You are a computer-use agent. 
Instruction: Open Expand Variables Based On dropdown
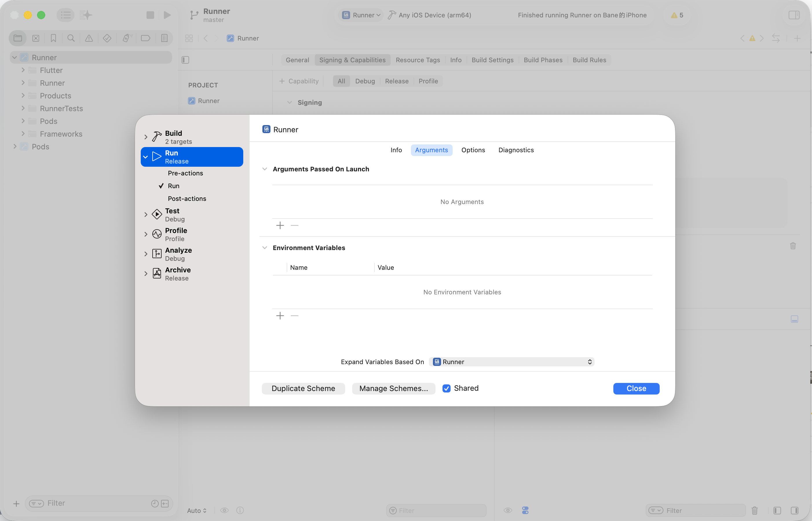click(x=511, y=362)
